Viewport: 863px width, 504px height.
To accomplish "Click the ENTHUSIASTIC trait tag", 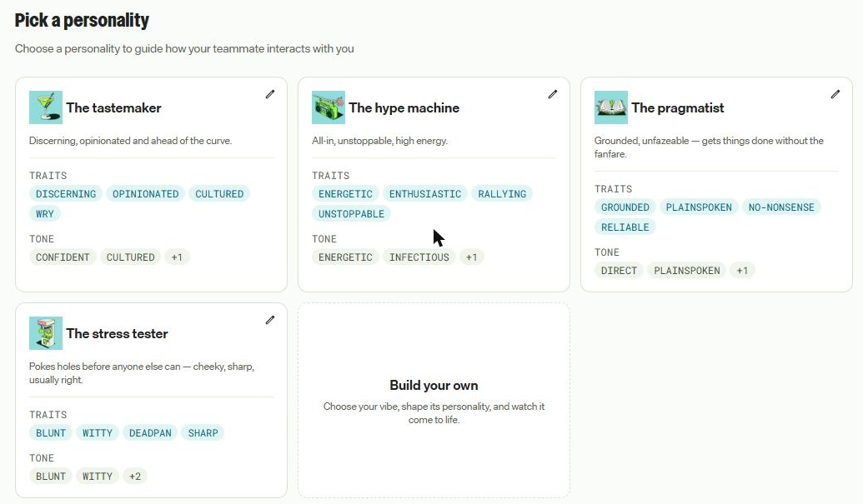I will click(x=425, y=194).
